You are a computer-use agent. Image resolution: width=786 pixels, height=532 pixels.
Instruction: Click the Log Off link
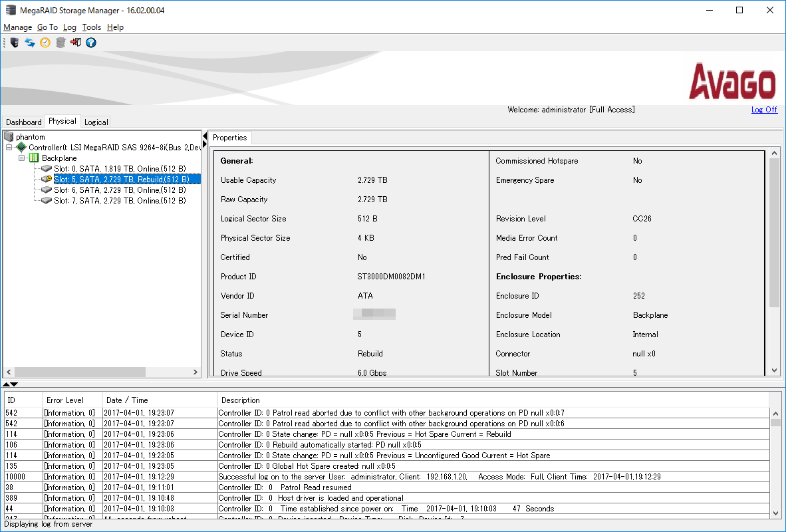[764, 109]
